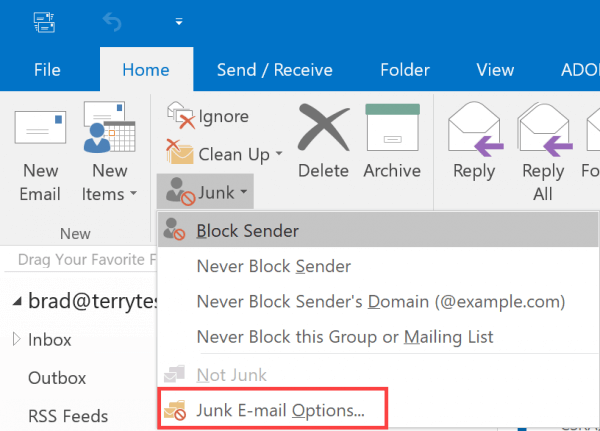Click the Not Junk menu entry

point(378,375)
